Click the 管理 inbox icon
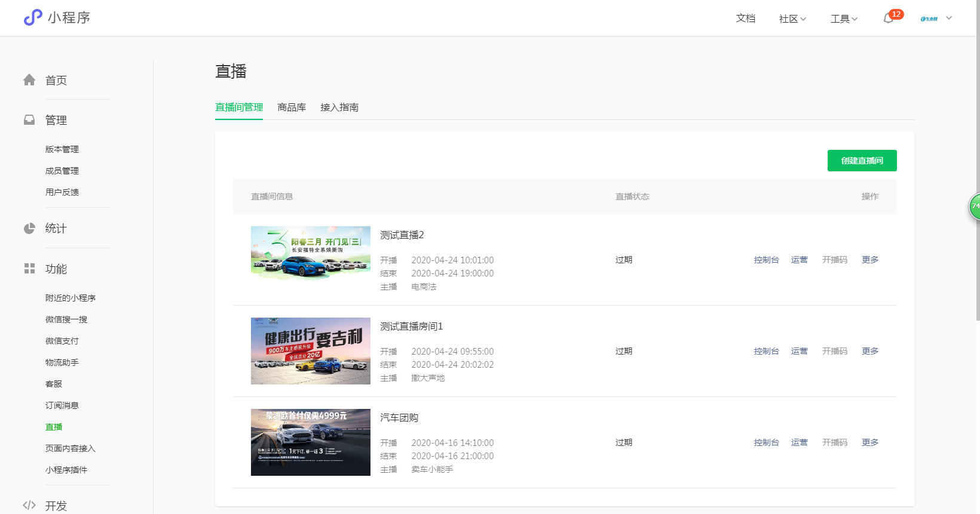 click(x=29, y=120)
